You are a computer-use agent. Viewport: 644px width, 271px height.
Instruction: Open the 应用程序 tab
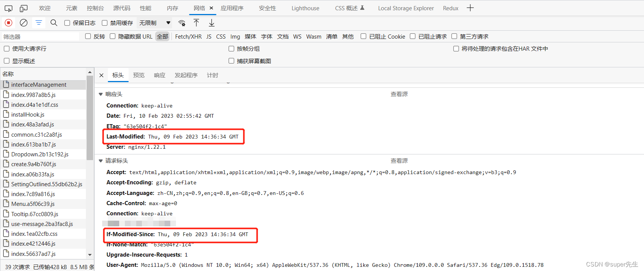232,8
